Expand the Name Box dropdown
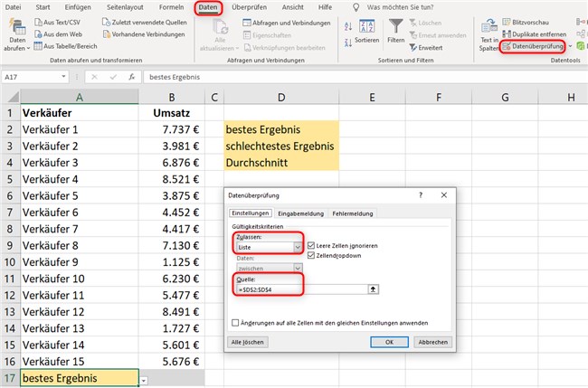The width and height of the screenshot is (588, 388). (x=63, y=77)
